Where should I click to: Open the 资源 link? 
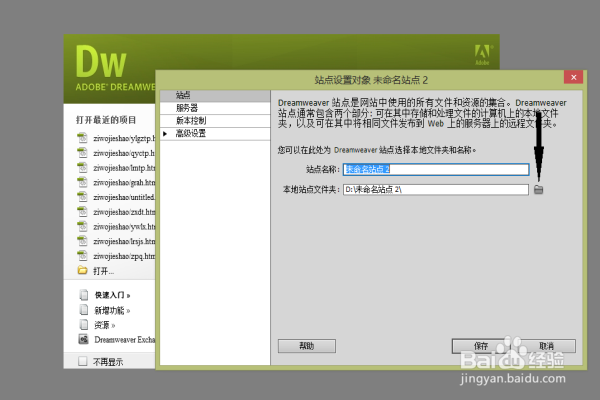[104, 325]
